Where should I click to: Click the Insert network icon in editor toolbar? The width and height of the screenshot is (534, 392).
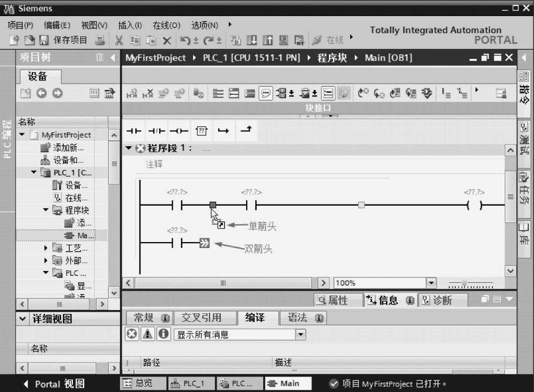click(x=132, y=93)
